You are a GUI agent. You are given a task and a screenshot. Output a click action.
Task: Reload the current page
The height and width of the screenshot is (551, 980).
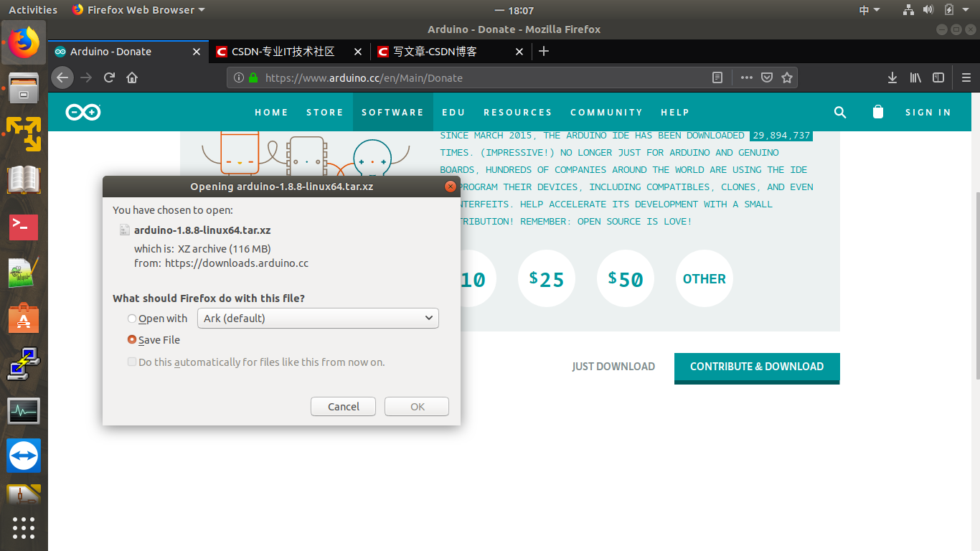point(109,77)
